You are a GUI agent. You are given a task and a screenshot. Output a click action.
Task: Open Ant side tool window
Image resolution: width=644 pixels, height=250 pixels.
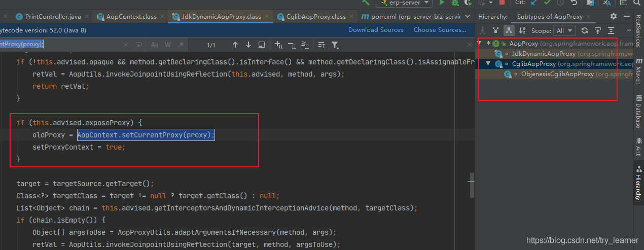click(638, 147)
